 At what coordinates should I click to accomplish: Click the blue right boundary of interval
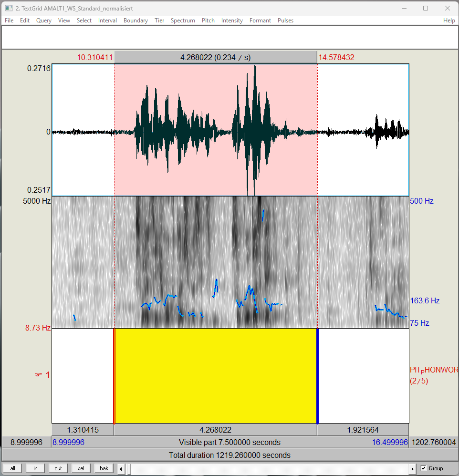317,375
